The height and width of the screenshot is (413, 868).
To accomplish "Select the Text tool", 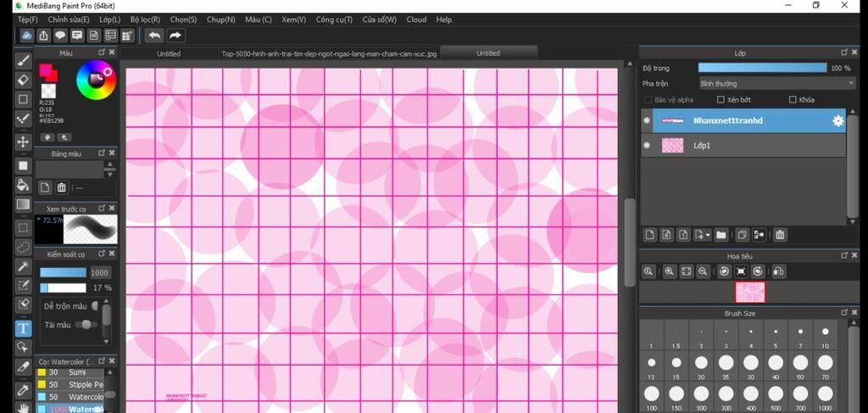I will coord(23,328).
